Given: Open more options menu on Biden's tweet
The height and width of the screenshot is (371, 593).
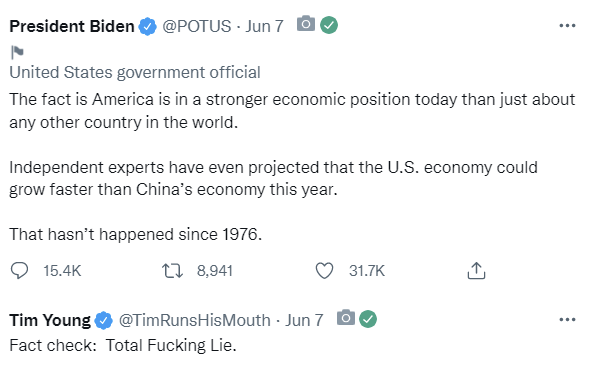Looking at the screenshot, I should [567, 26].
